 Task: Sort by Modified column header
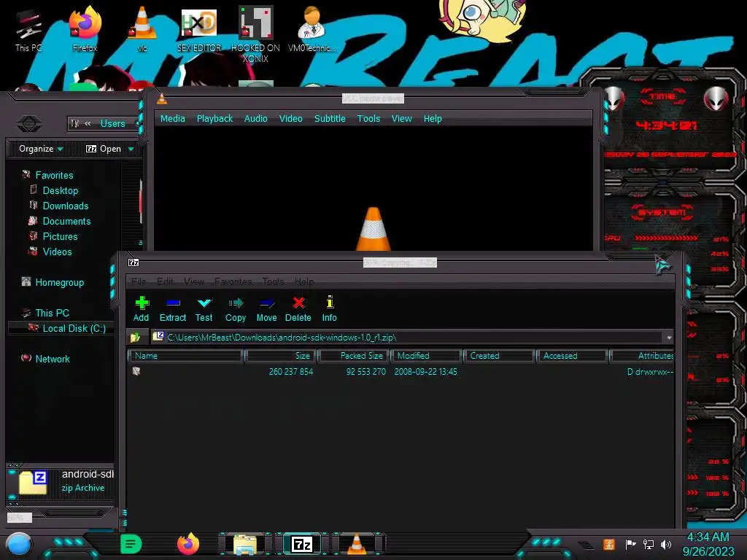(x=427, y=356)
